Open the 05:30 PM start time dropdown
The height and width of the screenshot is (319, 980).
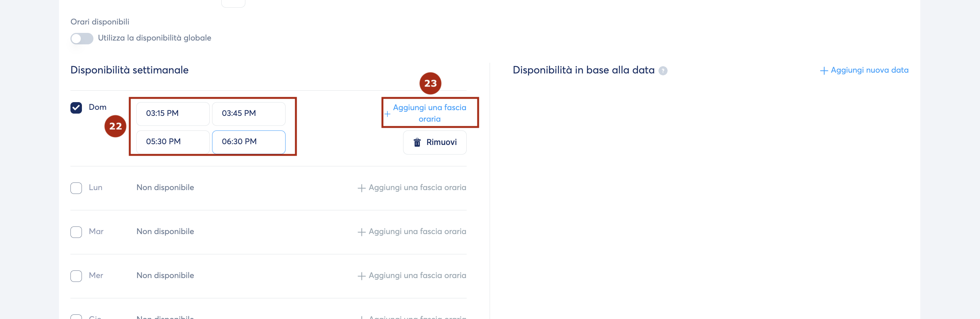click(x=173, y=142)
